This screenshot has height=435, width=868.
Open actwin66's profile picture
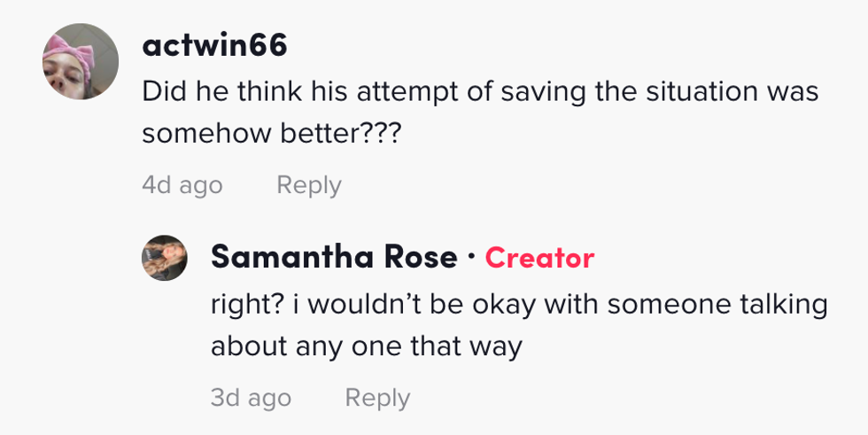pyautogui.click(x=81, y=62)
